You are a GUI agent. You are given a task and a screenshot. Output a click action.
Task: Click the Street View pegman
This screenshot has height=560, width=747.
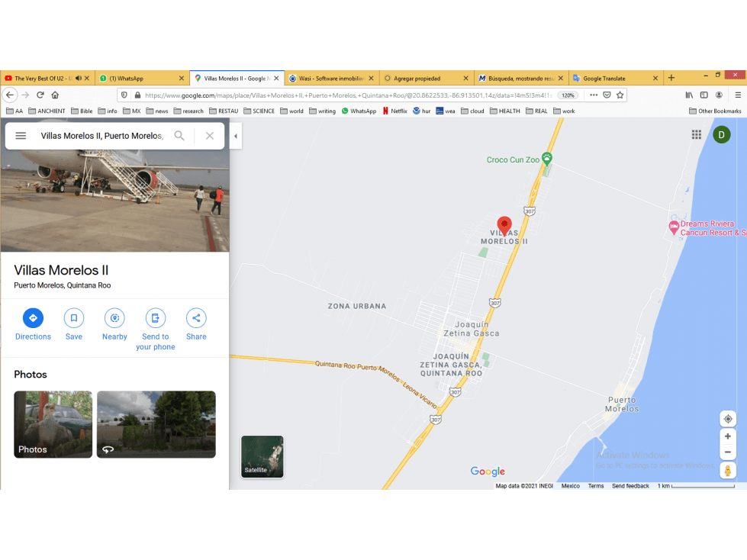coord(727,471)
